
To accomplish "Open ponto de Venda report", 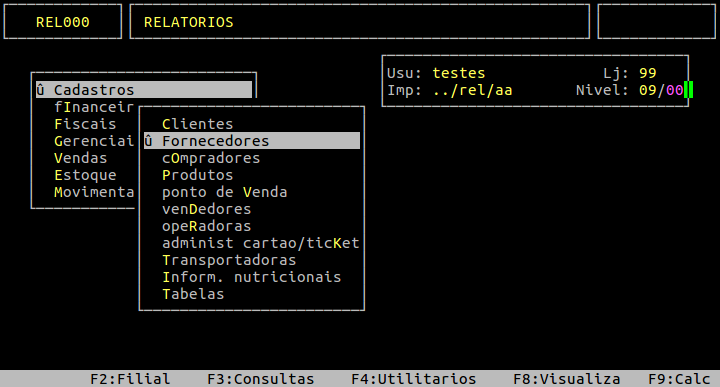I will tap(225, 192).
